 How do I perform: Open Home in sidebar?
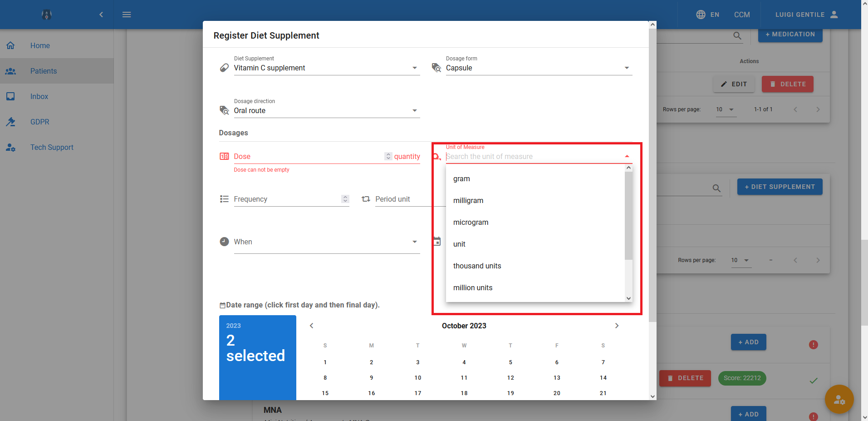click(x=57, y=45)
